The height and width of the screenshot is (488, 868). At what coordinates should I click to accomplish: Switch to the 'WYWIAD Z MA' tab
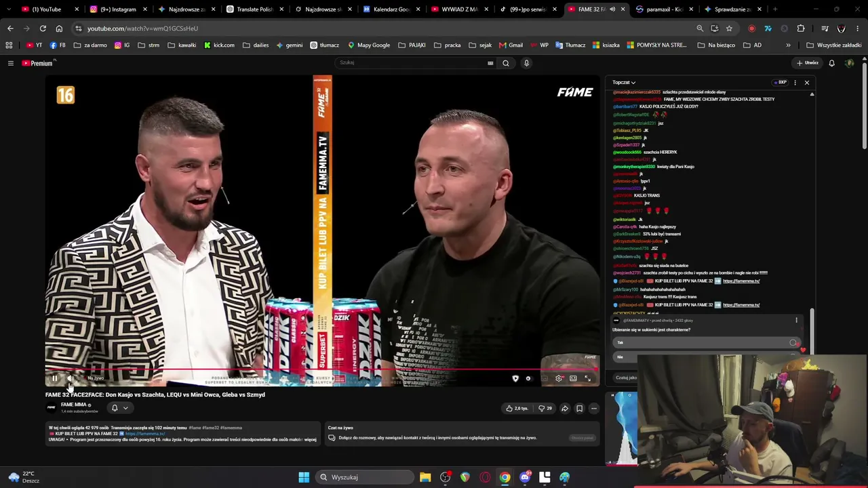pos(460,9)
